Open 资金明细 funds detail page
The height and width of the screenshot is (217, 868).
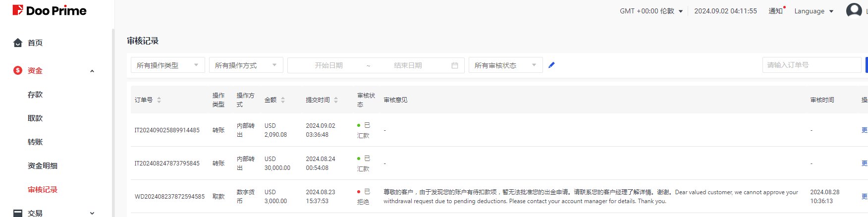(43, 165)
